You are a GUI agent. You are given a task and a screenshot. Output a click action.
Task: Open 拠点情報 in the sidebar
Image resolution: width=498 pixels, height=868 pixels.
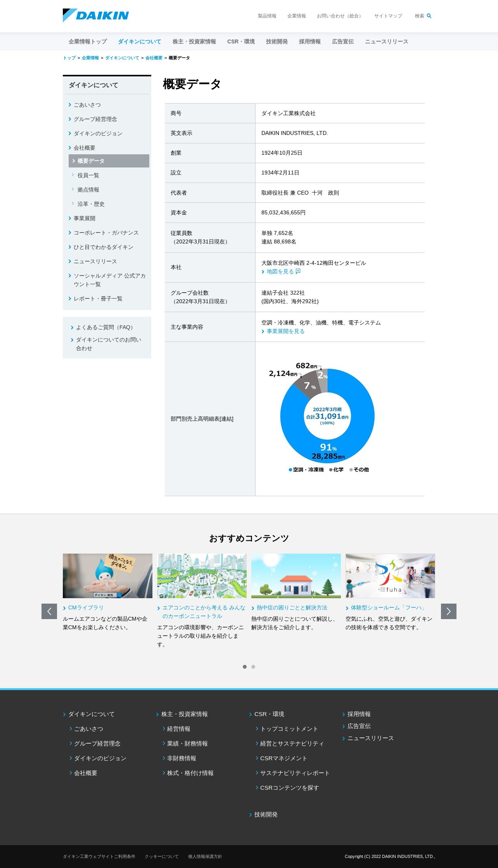[88, 190]
